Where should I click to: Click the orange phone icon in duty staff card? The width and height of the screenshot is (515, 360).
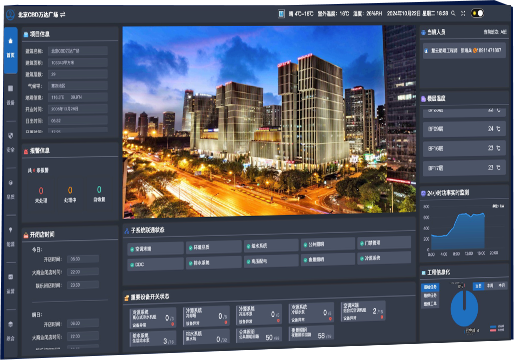pyautogui.click(x=475, y=50)
